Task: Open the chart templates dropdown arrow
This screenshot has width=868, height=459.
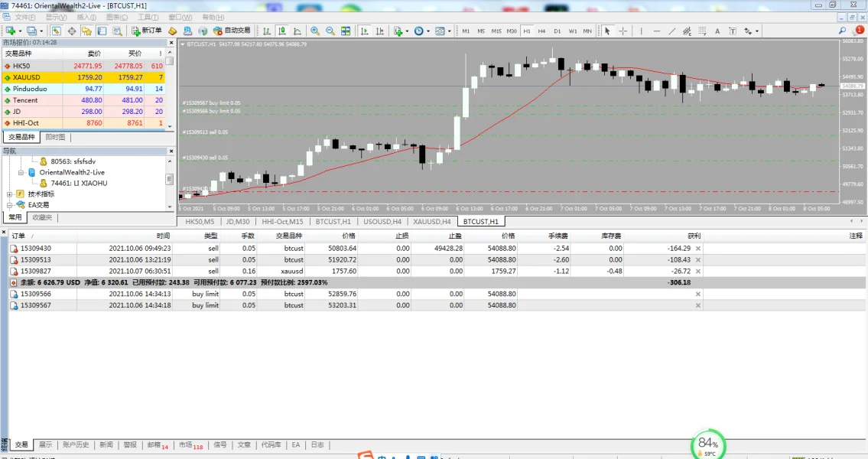Action: (449, 31)
